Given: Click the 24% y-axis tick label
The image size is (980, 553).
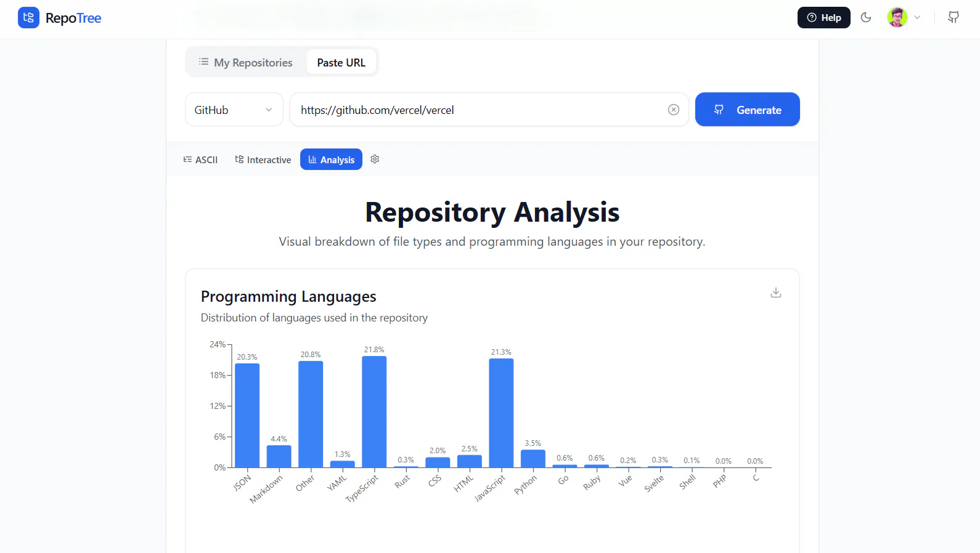Looking at the screenshot, I should [218, 344].
